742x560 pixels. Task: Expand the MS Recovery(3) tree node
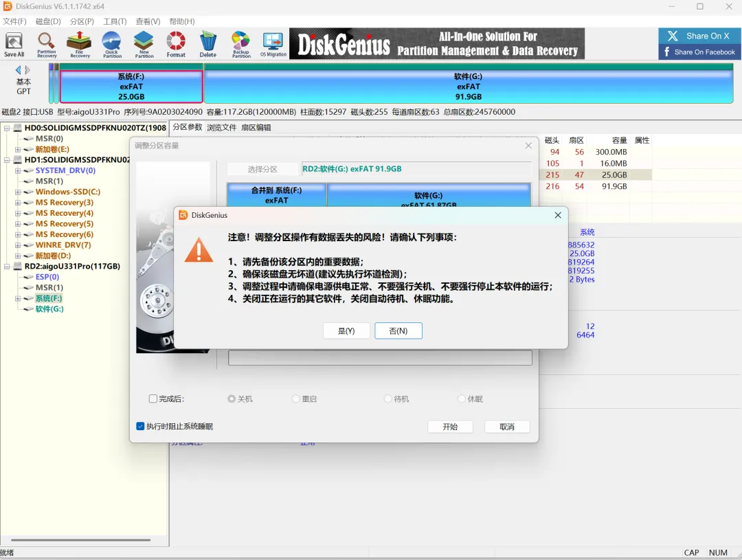tap(18, 202)
